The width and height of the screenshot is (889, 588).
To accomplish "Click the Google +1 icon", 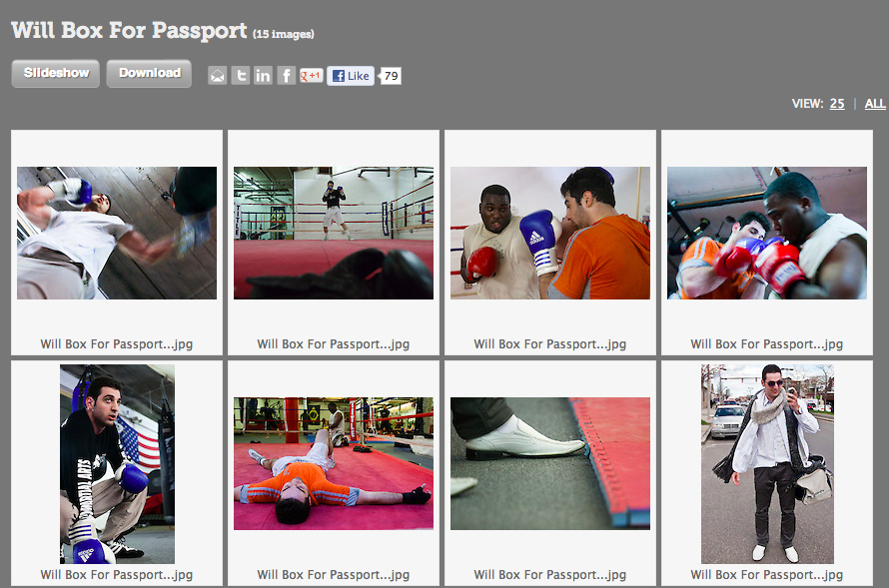I will click(x=312, y=75).
